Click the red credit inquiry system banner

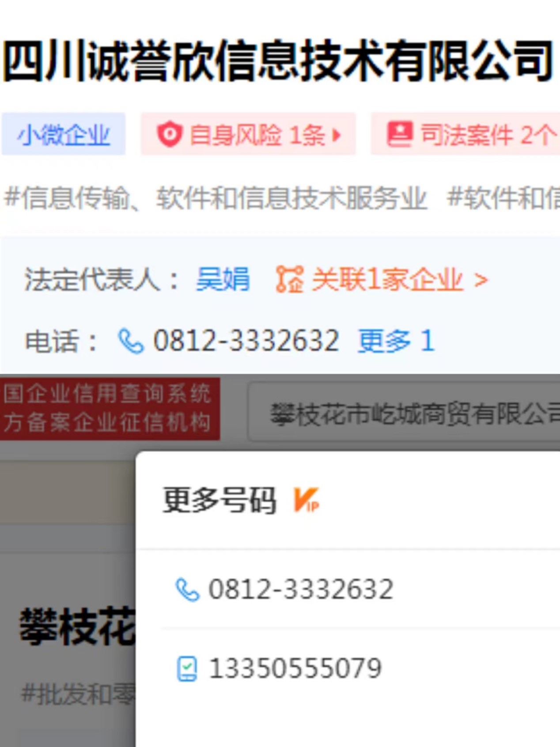(x=110, y=409)
